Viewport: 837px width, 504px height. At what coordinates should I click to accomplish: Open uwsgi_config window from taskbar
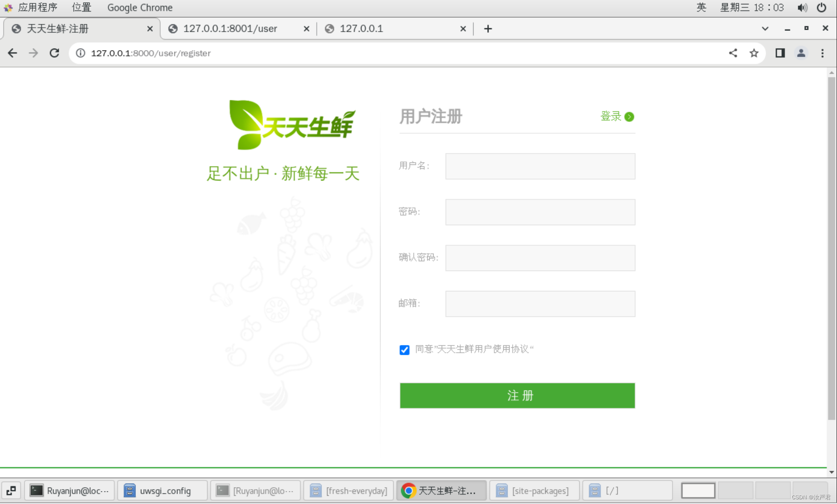point(163,490)
